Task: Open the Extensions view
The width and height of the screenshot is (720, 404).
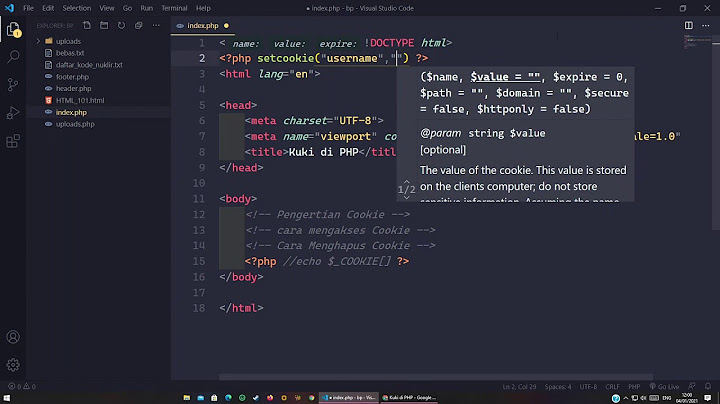Action: [x=13, y=141]
